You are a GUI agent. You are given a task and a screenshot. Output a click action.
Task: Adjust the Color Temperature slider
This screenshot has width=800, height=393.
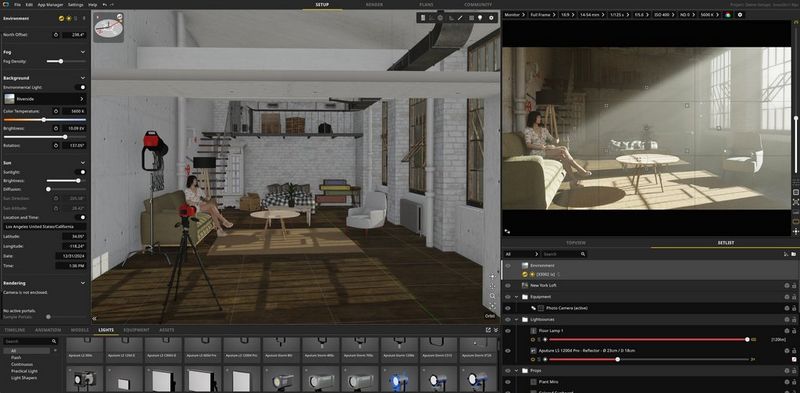[x=45, y=120]
